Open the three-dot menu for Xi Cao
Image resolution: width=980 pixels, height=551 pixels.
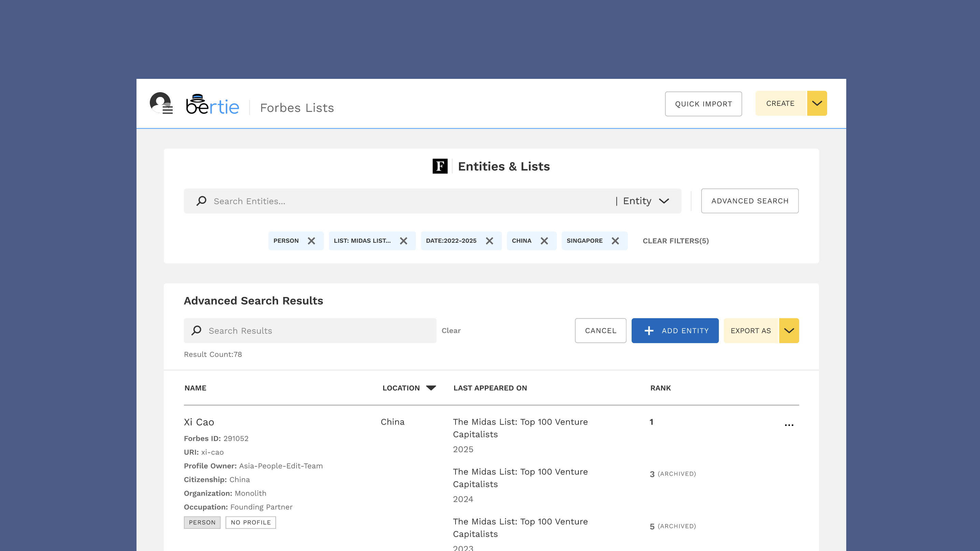[x=789, y=425]
